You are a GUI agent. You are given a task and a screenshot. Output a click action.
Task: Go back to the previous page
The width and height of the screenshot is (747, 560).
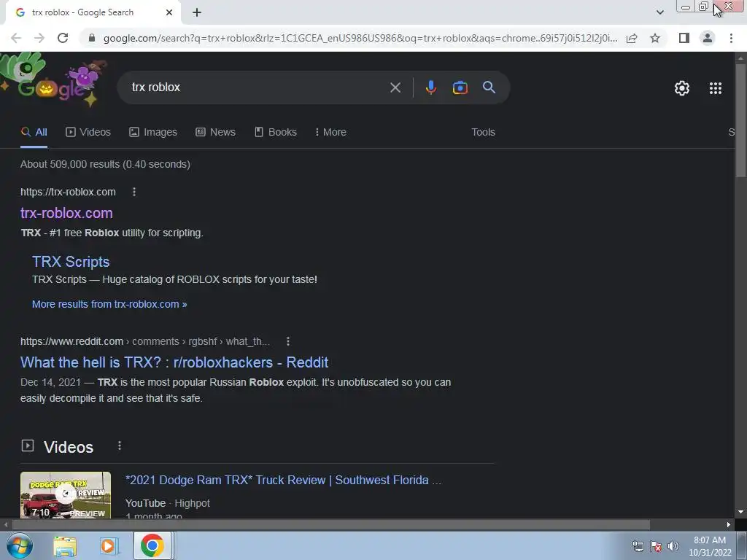tap(16, 38)
